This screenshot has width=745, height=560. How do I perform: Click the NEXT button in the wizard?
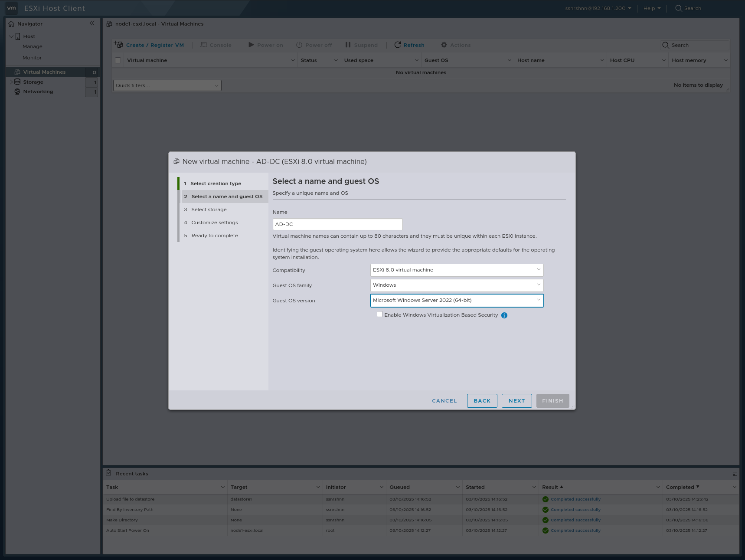point(516,400)
